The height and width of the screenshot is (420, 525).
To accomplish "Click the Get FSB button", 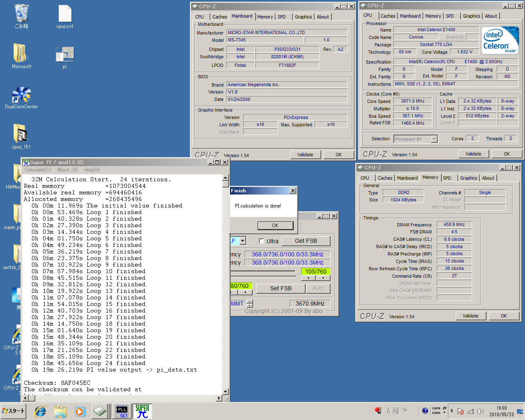I will tap(306, 241).
